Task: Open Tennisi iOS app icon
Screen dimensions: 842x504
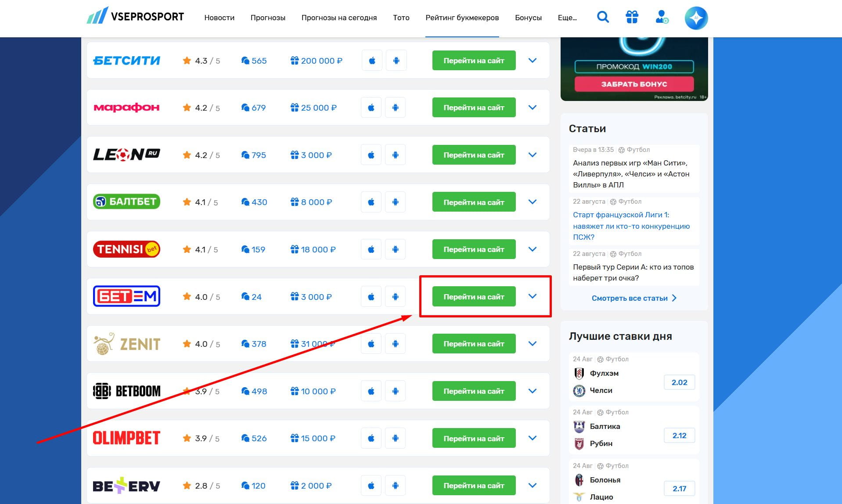Action: 371,249
